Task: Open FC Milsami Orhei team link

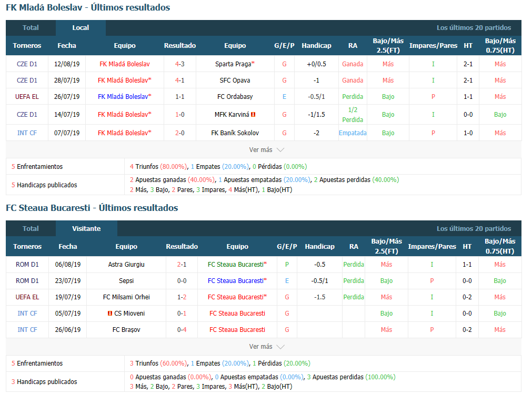Action: pyautogui.click(x=126, y=297)
